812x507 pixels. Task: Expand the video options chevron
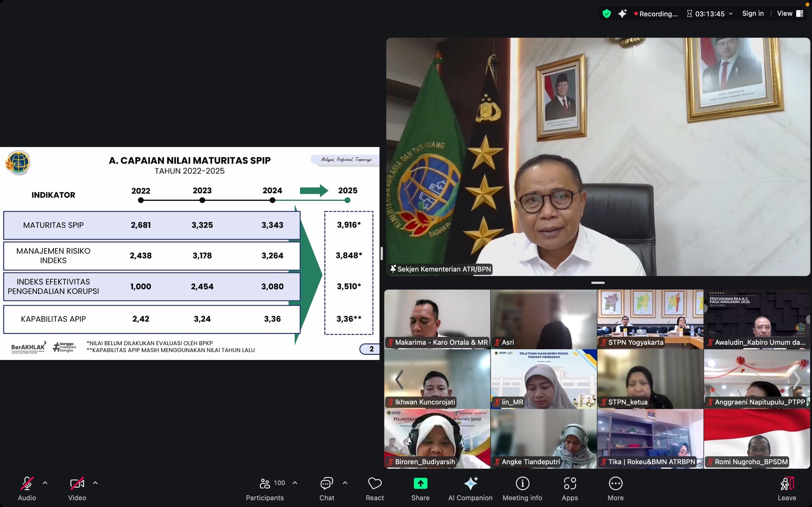click(x=95, y=483)
